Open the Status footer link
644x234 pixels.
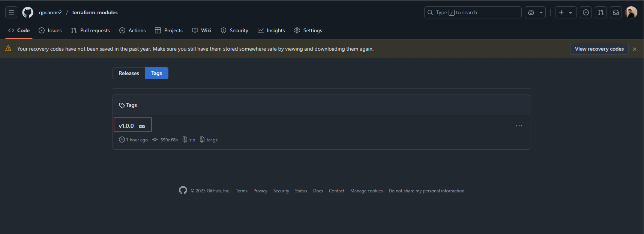(x=301, y=191)
